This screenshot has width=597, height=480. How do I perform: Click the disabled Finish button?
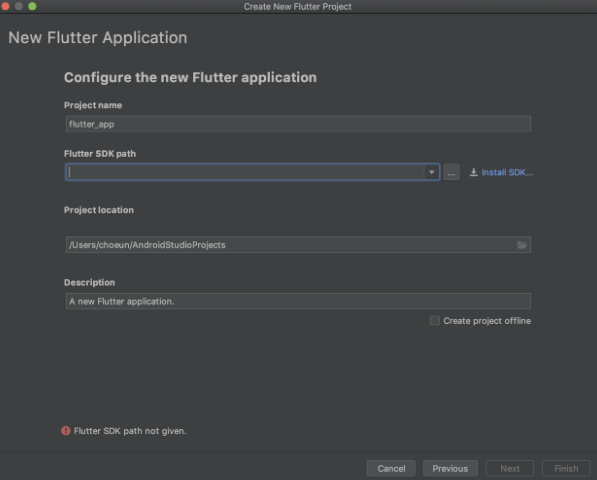click(566, 469)
